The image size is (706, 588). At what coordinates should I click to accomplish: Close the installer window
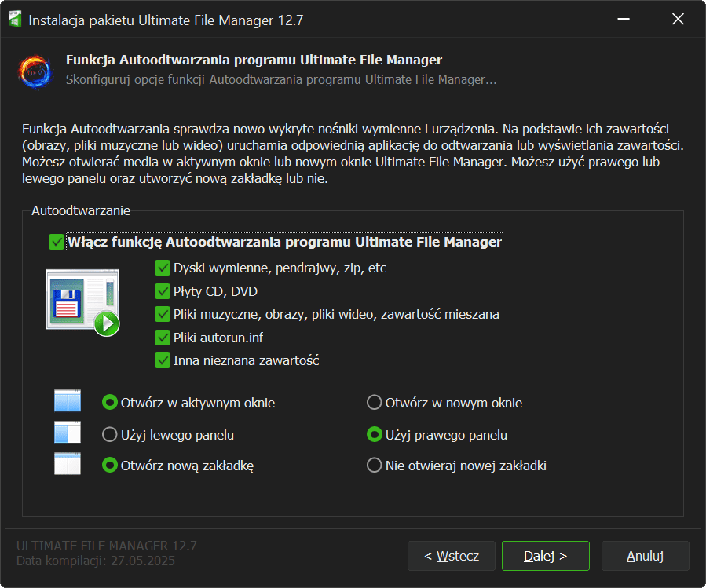coord(678,20)
